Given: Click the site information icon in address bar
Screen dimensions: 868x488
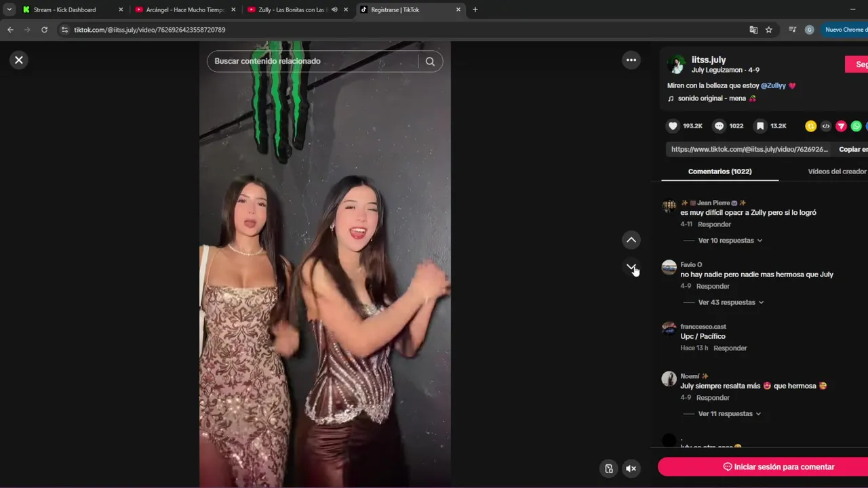Looking at the screenshot, I should click(64, 30).
